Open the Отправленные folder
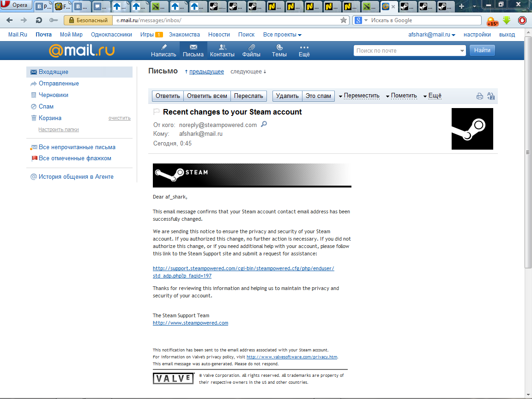Viewport: 532px width, 399px height. pyautogui.click(x=59, y=84)
